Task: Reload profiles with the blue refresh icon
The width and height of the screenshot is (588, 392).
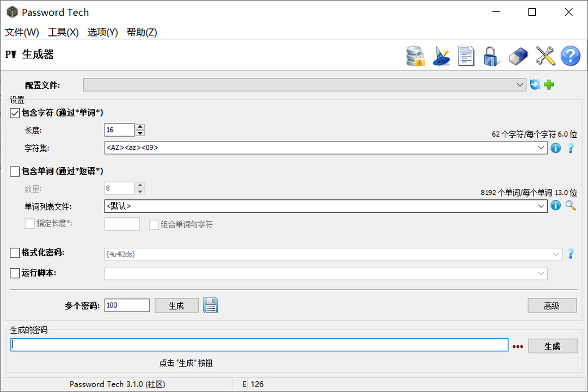Action: [535, 84]
